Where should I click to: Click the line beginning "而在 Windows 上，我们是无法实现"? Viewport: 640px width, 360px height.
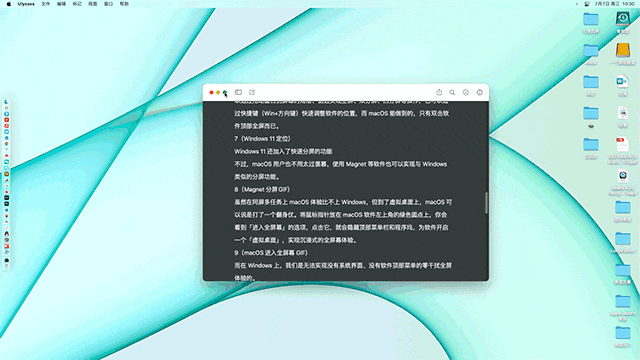coord(343,265)
